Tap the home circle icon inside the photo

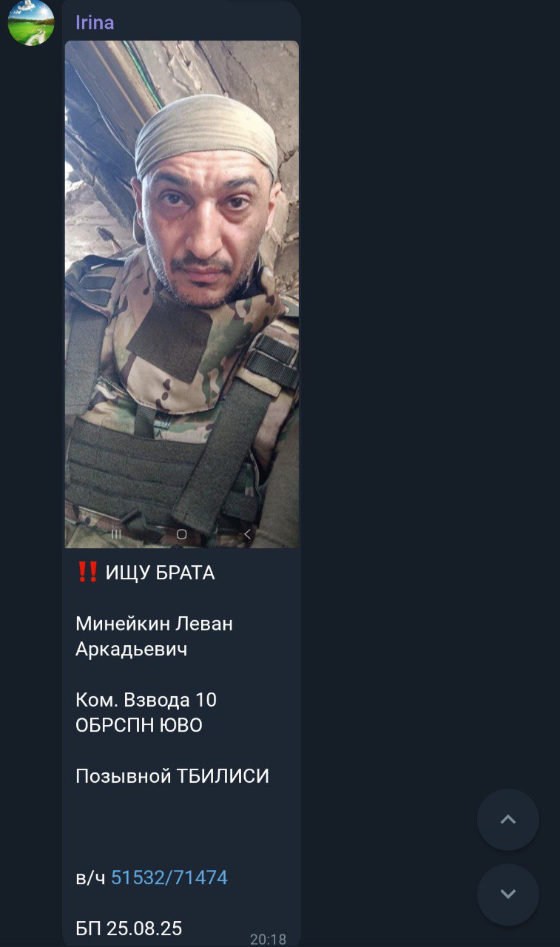click(181, 533)
